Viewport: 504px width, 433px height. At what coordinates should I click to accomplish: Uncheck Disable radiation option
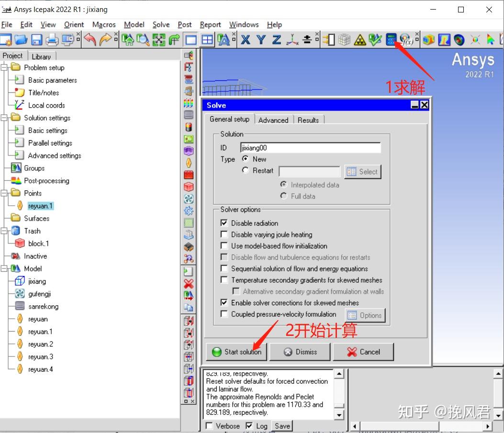pyautogui.click(x=224, y=222)
